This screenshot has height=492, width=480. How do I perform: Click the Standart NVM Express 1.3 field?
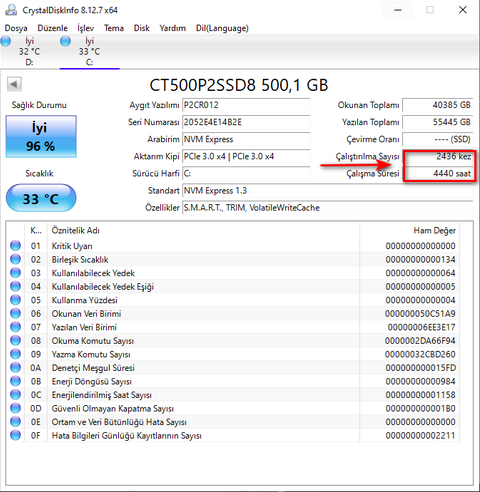pos(327,191)
